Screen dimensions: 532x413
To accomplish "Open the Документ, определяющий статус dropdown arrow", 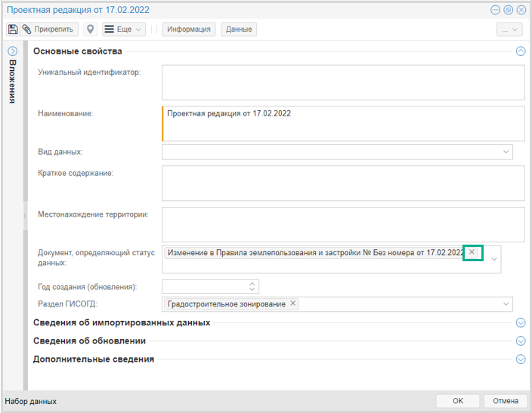I will [x=494, y=259].
